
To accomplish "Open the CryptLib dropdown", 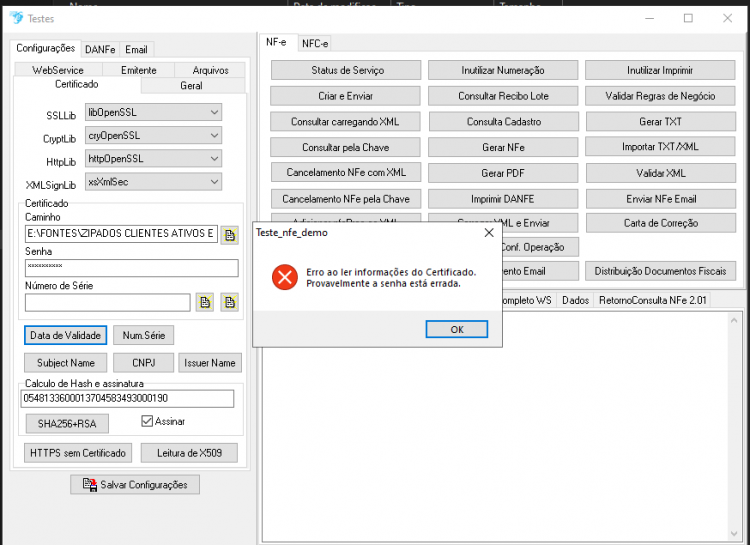I will click(x=153, y=135).
